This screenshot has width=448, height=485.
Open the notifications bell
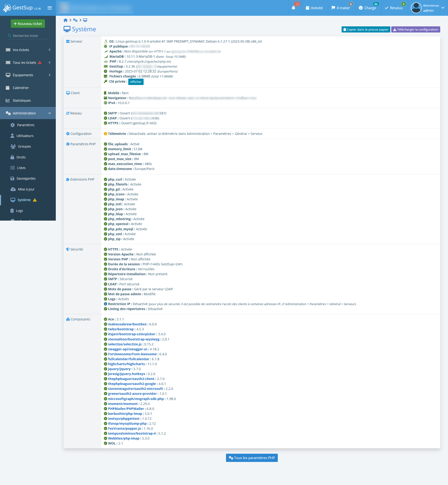tap(293, 8)
